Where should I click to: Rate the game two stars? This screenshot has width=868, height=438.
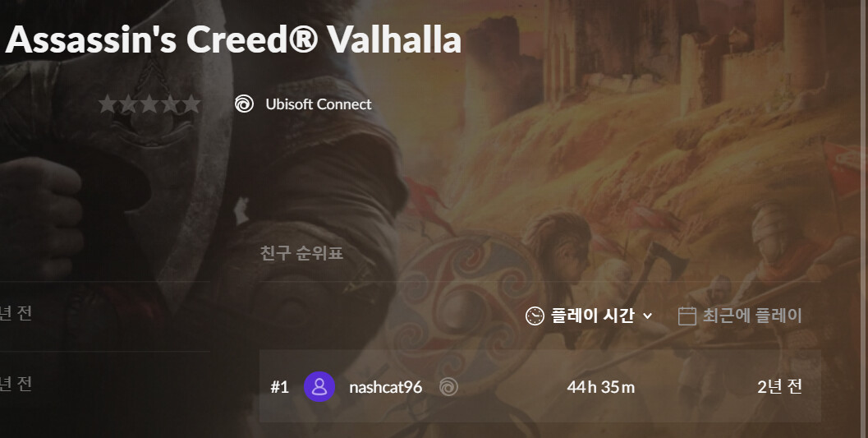click(x=128, y=104)
